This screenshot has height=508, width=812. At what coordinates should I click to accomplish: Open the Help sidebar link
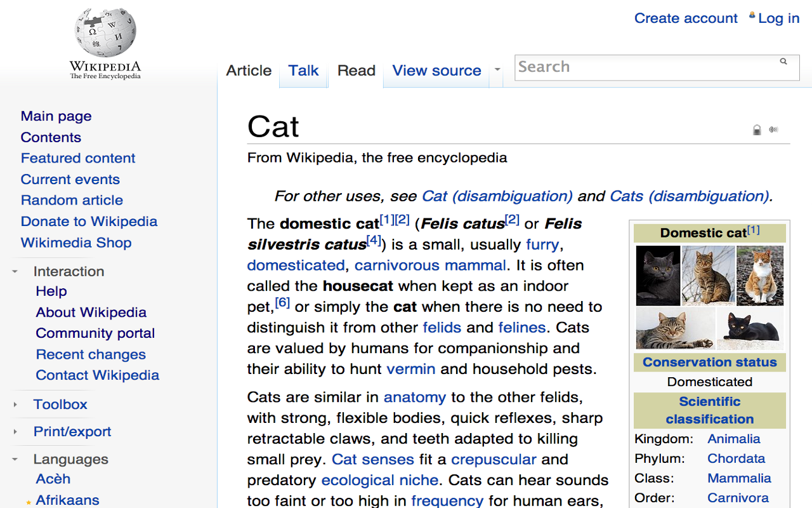pyautogui.click(x=51, y=291)
